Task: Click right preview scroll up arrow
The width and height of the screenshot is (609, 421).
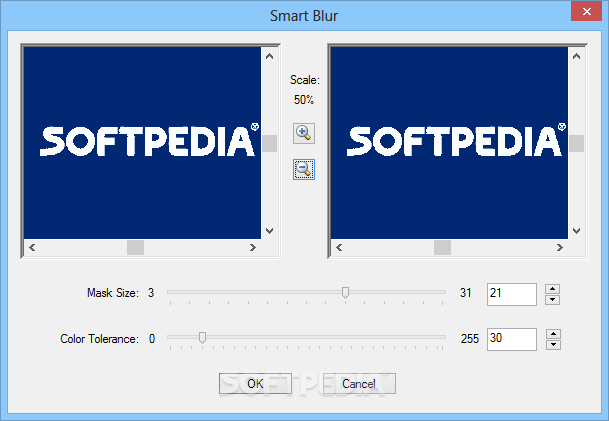Action: click(x=576, y=56)
